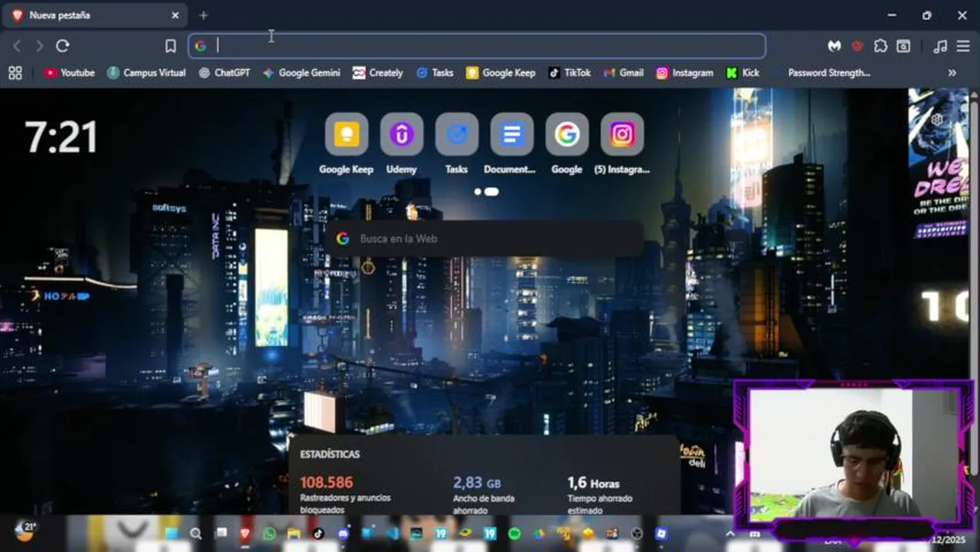Open Spotify from the taskbar
The width and height of the screenshot is (980, 552).
[x=515, y=534]
